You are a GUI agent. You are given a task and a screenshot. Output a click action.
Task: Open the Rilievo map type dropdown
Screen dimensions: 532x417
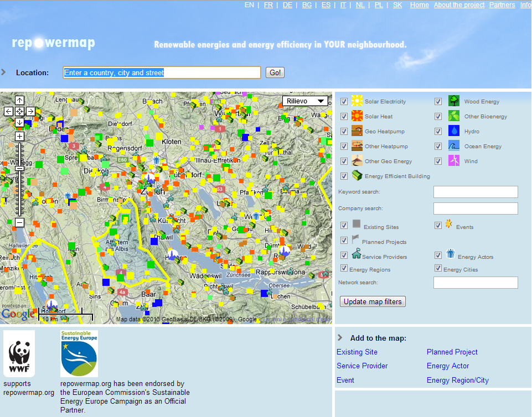[x=305, y=101]
